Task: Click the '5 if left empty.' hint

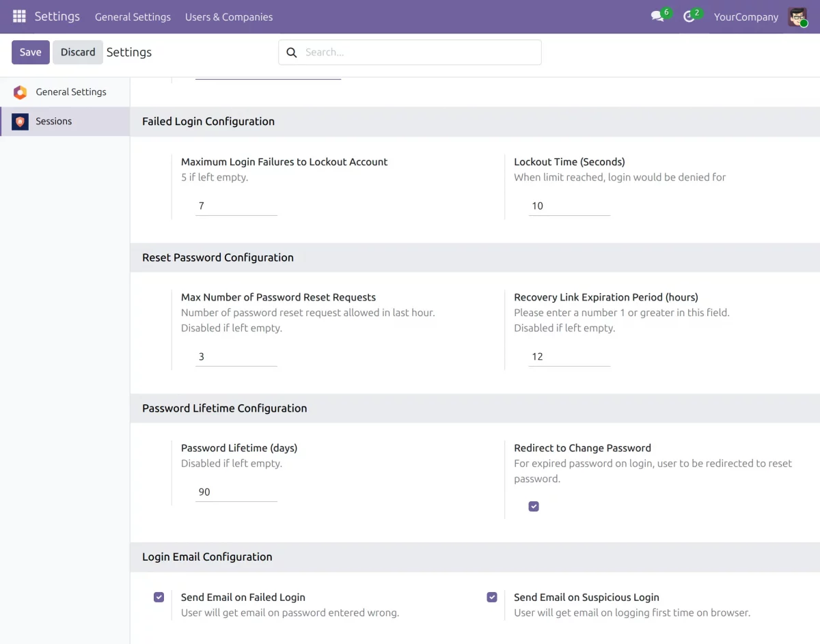Action: click(x=215, y=178)
